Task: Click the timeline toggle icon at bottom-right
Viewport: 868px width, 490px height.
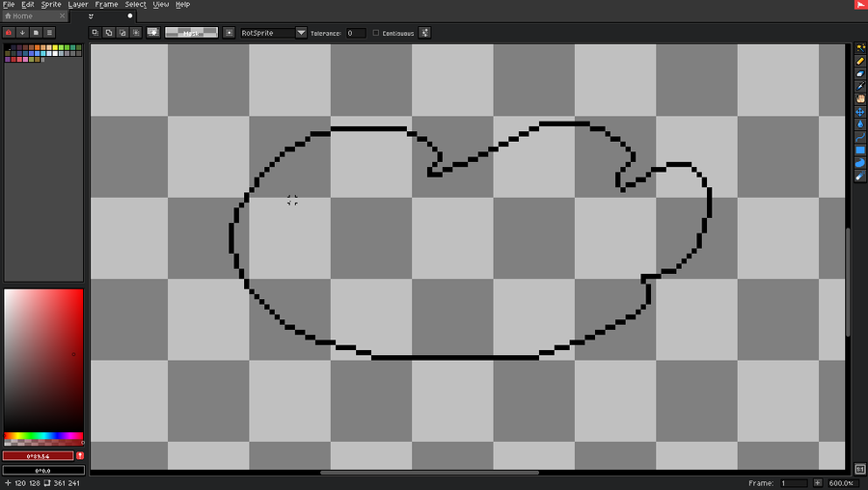Action: click(x=859, y=469)
